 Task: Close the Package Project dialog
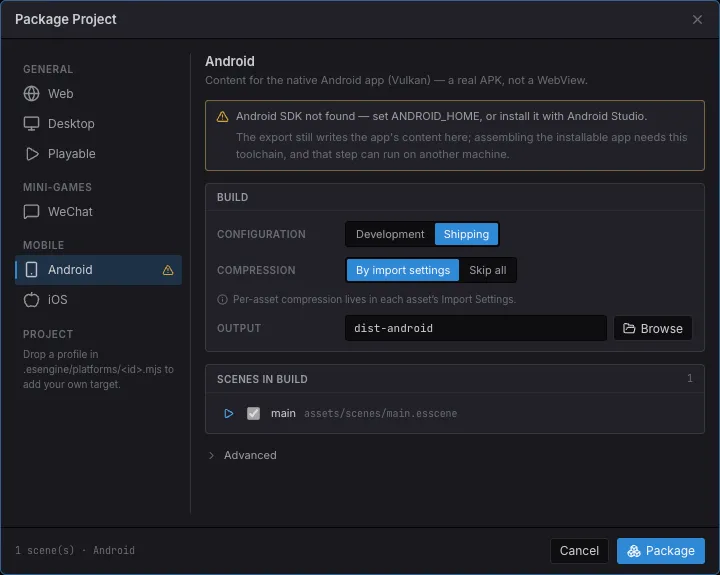coord(697,19)
